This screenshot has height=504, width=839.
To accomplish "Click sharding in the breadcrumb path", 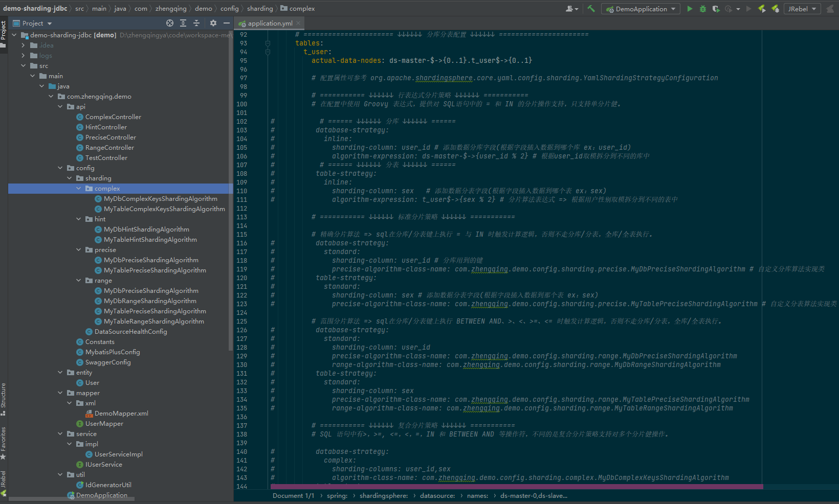I will click(259, 8).
